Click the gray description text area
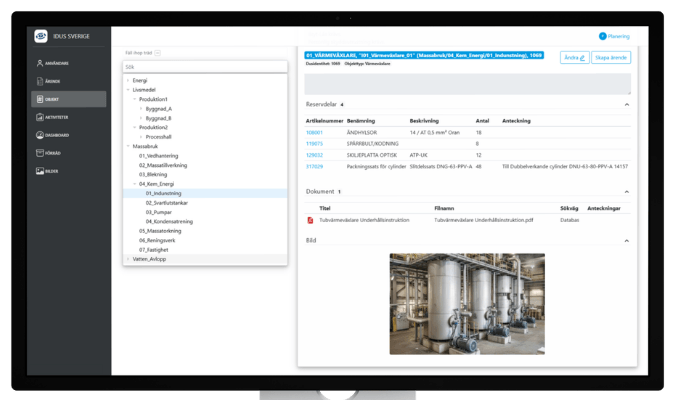Viewport: 675px width, 400px height. tap(468, 84)
